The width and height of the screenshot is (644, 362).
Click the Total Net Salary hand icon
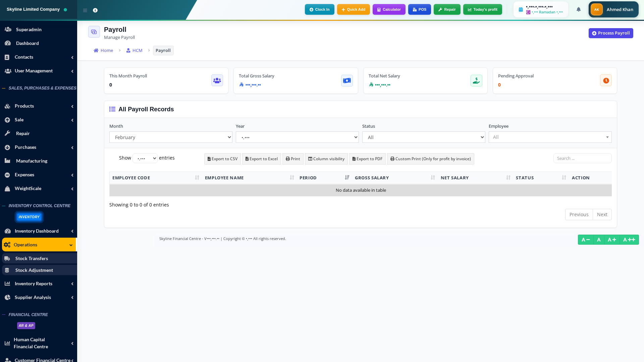pyautogui.click(x=476, y=80)
